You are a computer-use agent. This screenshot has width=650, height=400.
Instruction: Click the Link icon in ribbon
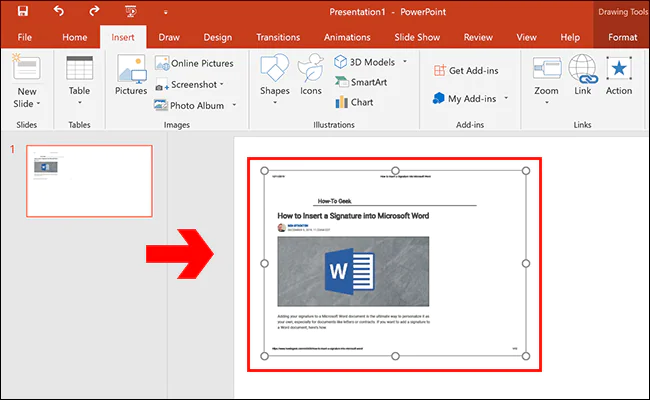[x=582, y=75]
